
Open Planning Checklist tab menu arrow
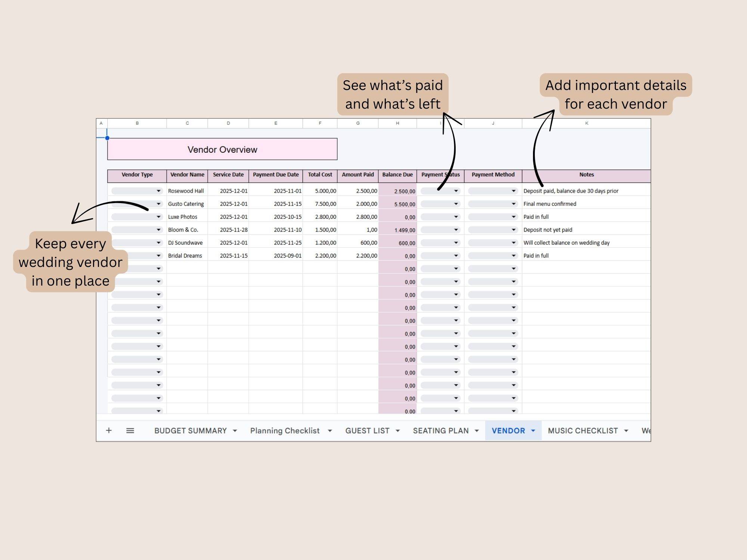pos(330,431)
